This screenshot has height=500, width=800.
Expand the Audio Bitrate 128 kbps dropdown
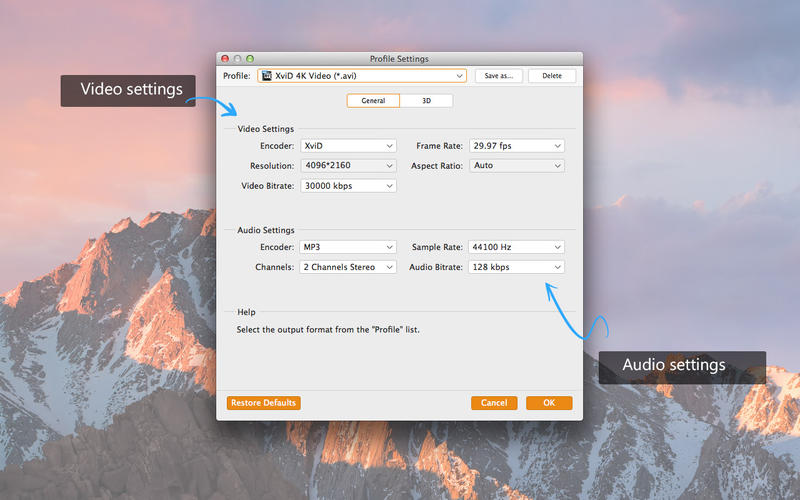pyautogui.click(x=516, y=267)
